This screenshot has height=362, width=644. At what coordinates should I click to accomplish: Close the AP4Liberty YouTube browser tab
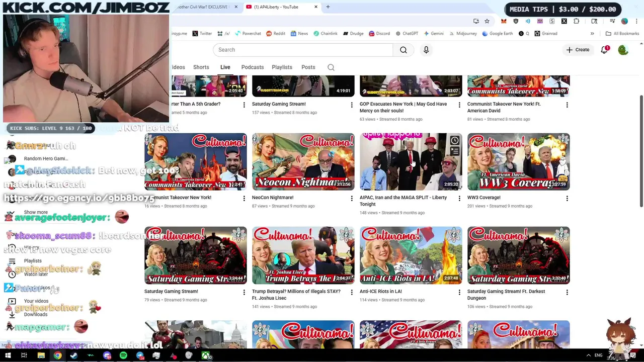[316, 7]
